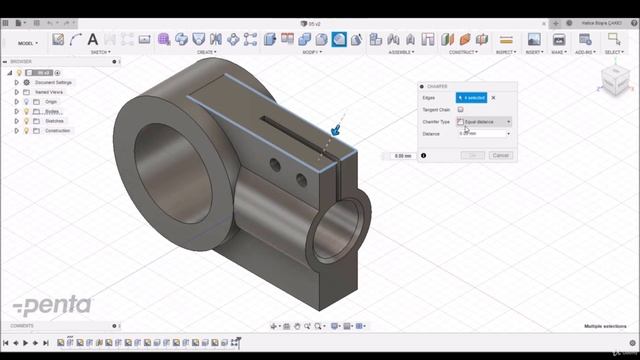Screen dimensions: 640x360
Task: Toggle the Tangent Chain checkbox
Action: pos(460,109)
